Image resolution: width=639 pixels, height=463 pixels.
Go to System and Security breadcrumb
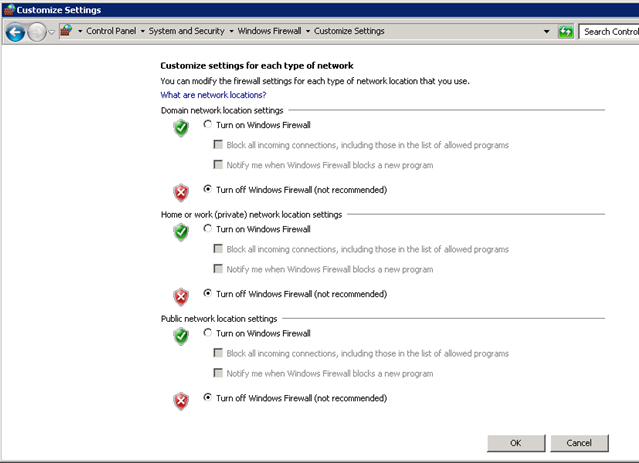coord(186,31)
